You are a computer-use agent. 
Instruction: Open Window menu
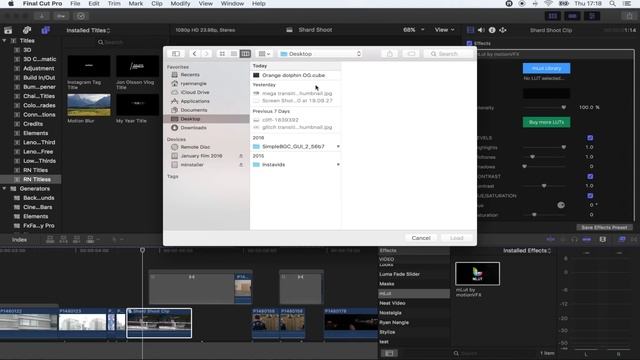232,4
